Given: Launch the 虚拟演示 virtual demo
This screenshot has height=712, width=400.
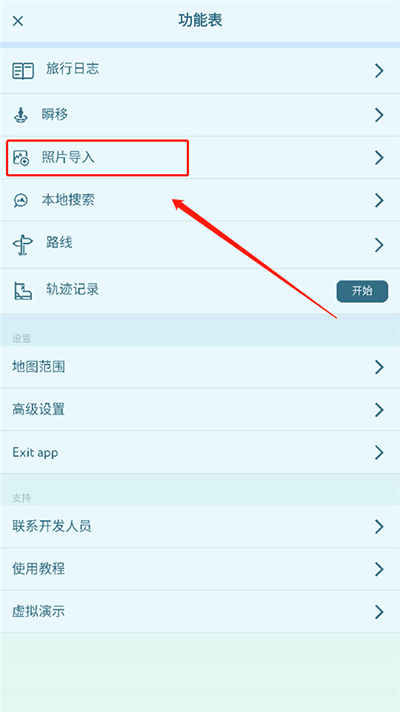Looking at the screenshot, I should tap(200, 612).
